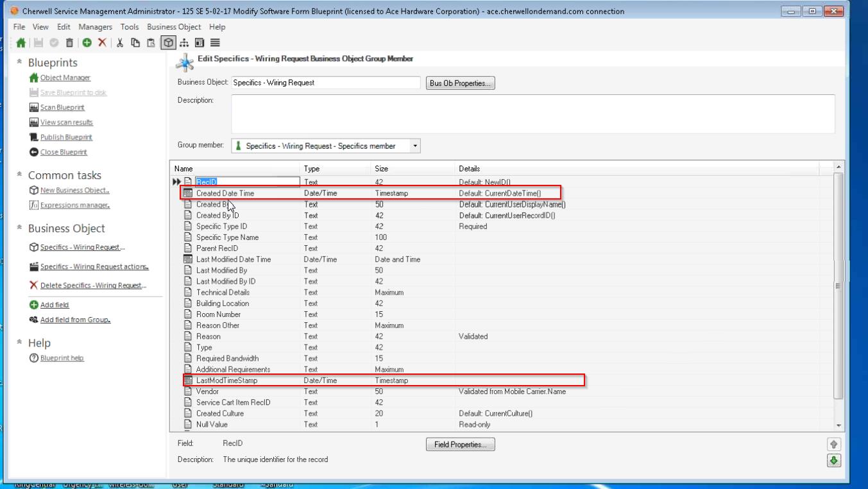Click the green home toolbar icon
This screenshot has height=489, width=868.
(x=21, y=43)
